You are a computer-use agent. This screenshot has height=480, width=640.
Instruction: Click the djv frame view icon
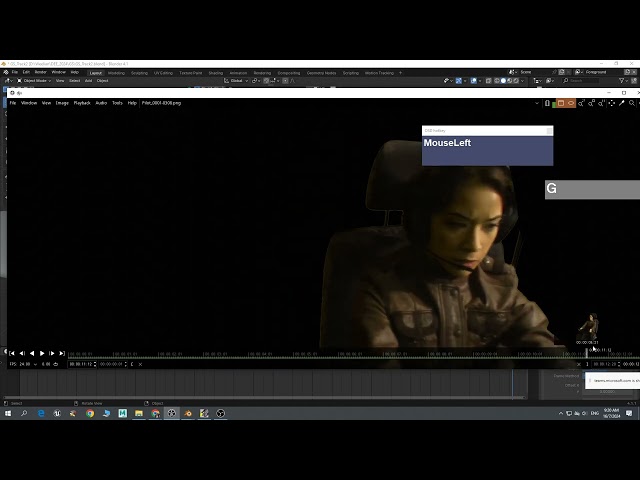coord(612,103)
